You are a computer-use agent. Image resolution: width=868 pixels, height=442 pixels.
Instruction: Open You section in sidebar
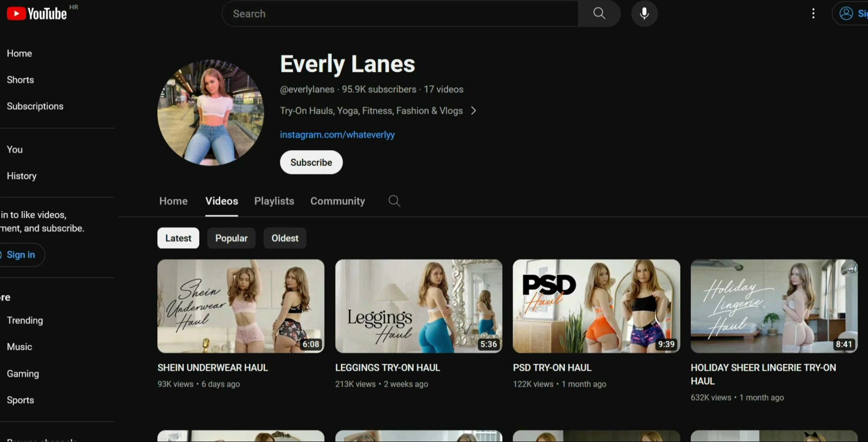click(14, 150)
